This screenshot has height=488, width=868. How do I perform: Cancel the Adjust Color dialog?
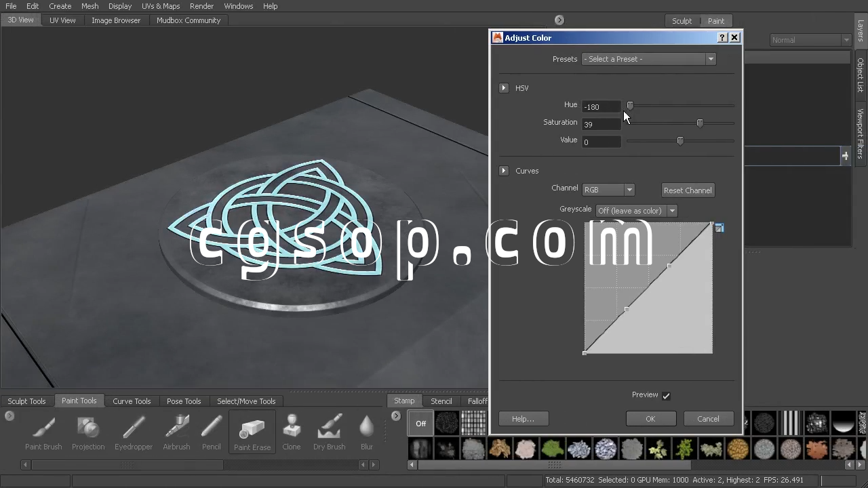(708, 419)
